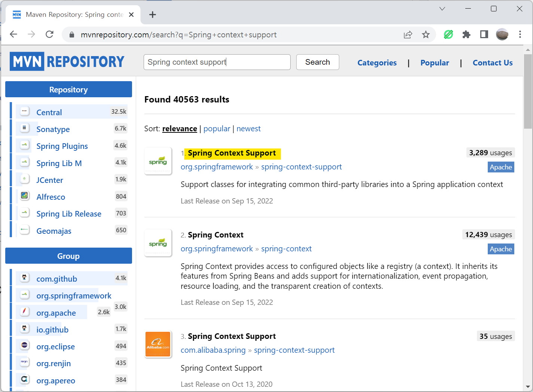
Task: Click Alibaba logo of third result
Action: [x=158, y=344]
